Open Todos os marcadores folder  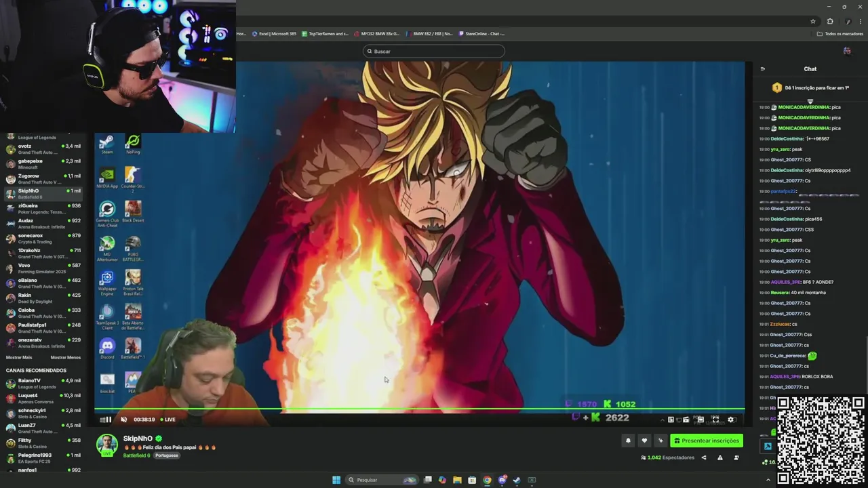[840, 33]
